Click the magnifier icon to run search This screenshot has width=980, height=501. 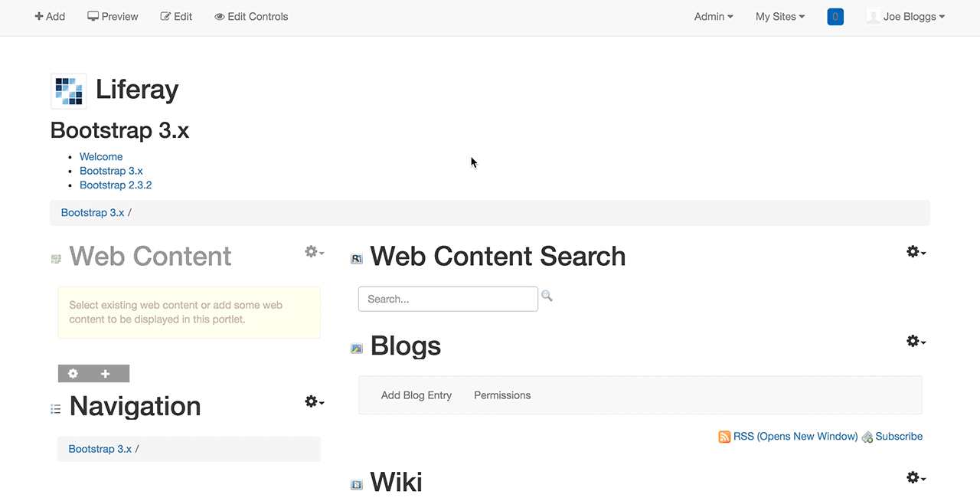[x=547, y=296]
